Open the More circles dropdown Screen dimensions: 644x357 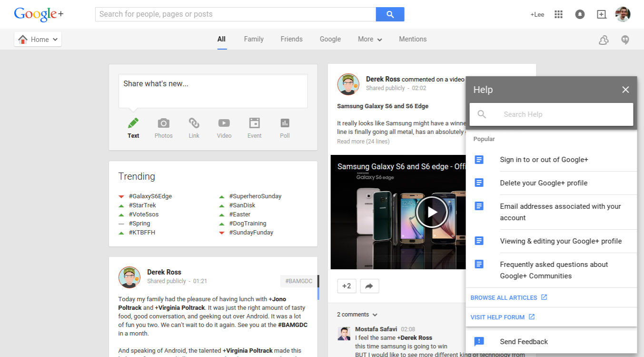369,39
